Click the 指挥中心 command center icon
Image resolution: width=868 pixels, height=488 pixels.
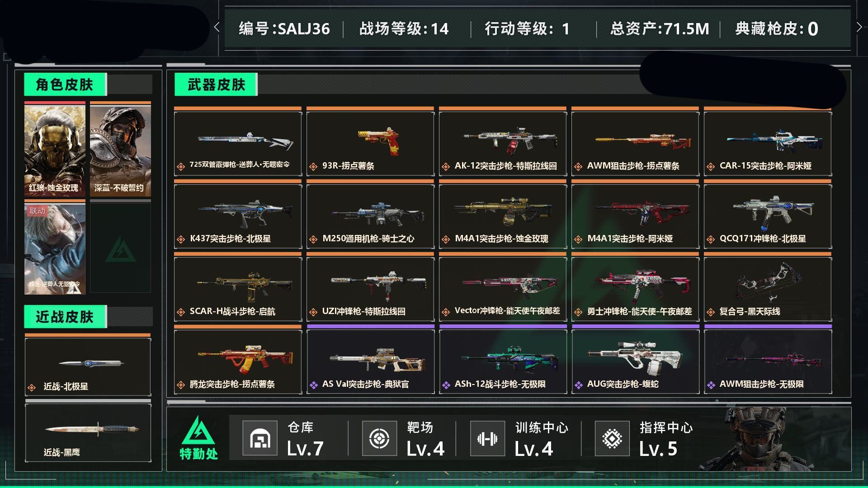(x=612, y=438)
